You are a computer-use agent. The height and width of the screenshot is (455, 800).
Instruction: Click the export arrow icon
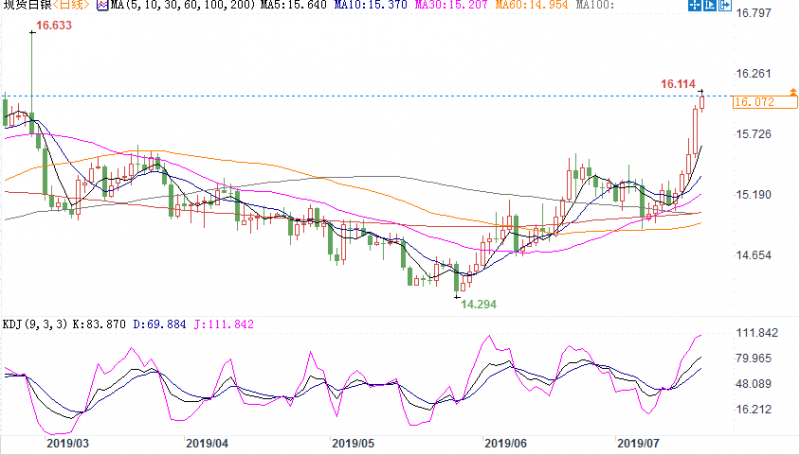click(x=725, y=5)
